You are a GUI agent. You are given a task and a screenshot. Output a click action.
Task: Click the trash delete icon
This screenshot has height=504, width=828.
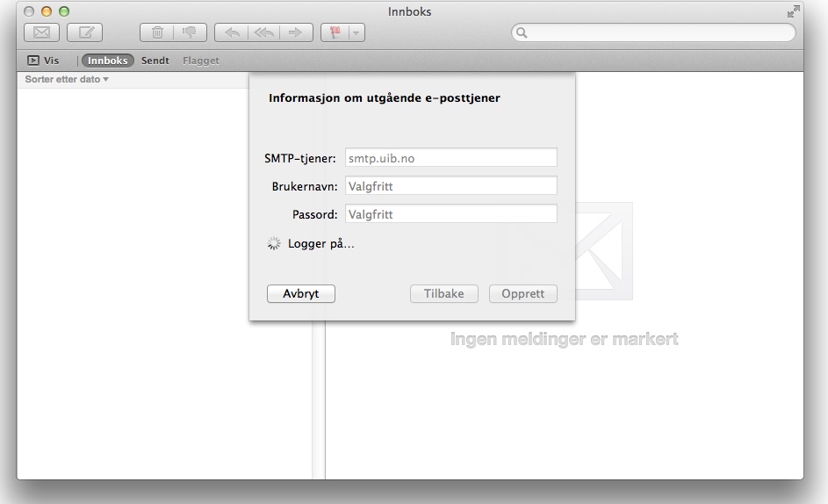point(157,33)
